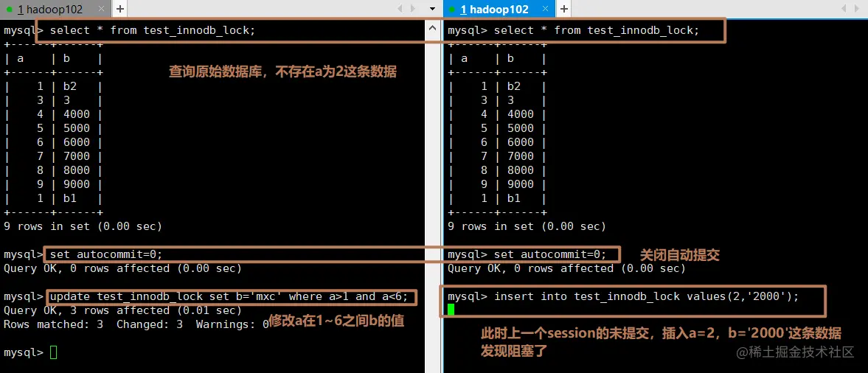Click 'Query OK, 0 rows affected' in right terminal
This screenshot has height=373, width=868.
tap(567, 268)
